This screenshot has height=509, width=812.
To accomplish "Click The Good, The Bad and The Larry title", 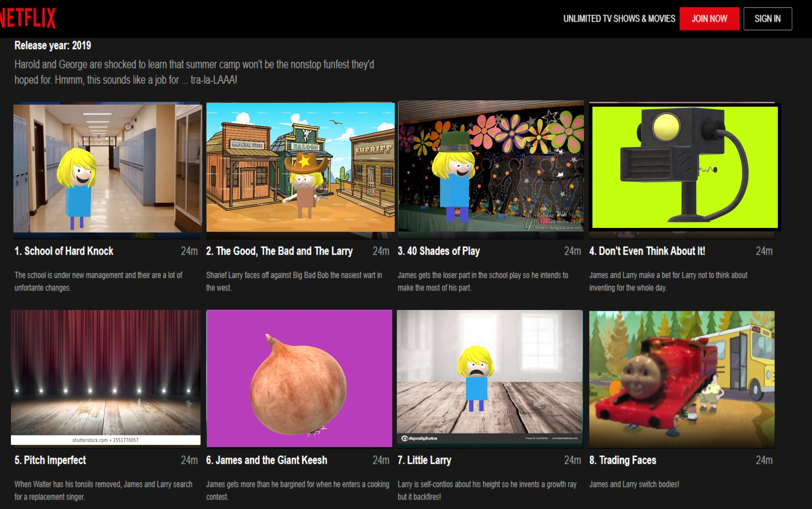I will [x=279, y=251].
